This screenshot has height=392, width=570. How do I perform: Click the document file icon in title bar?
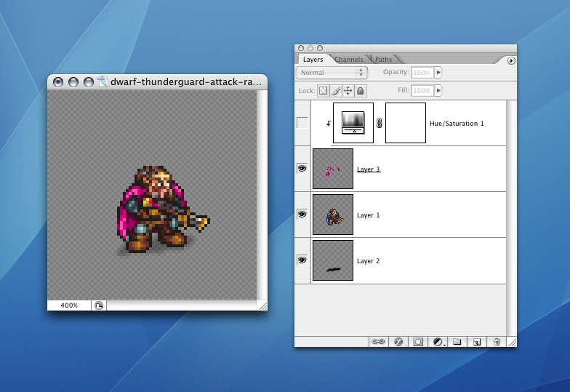[103, 81]
